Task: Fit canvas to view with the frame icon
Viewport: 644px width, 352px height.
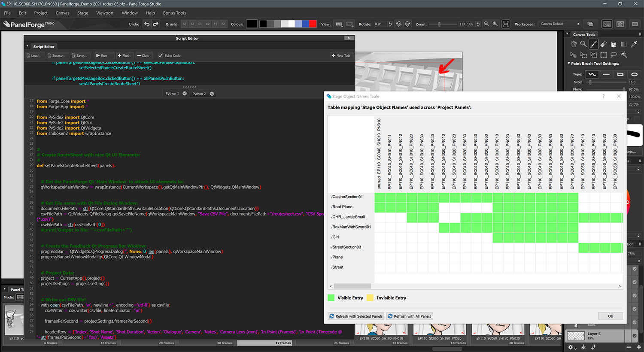Action: [506, 24]
